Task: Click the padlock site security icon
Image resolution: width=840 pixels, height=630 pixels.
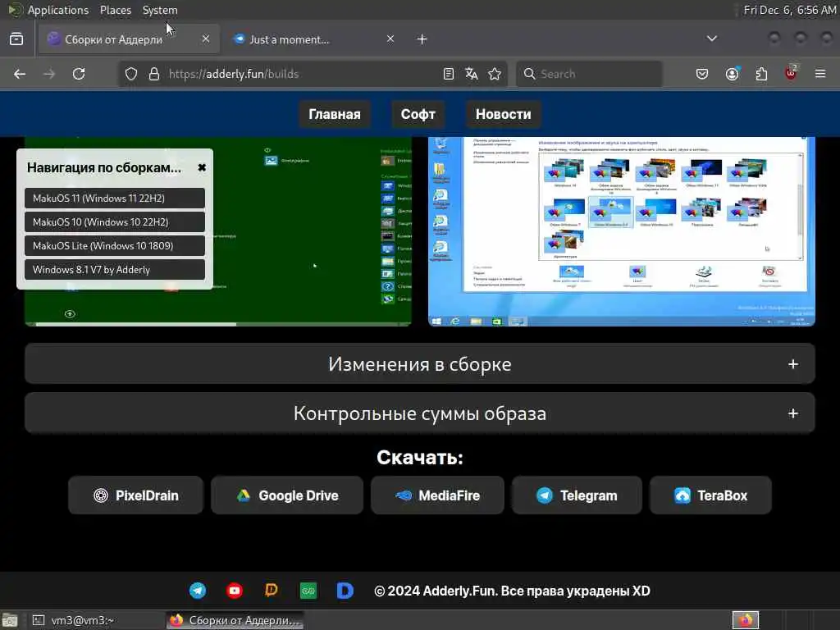Action: coord(154,74)
